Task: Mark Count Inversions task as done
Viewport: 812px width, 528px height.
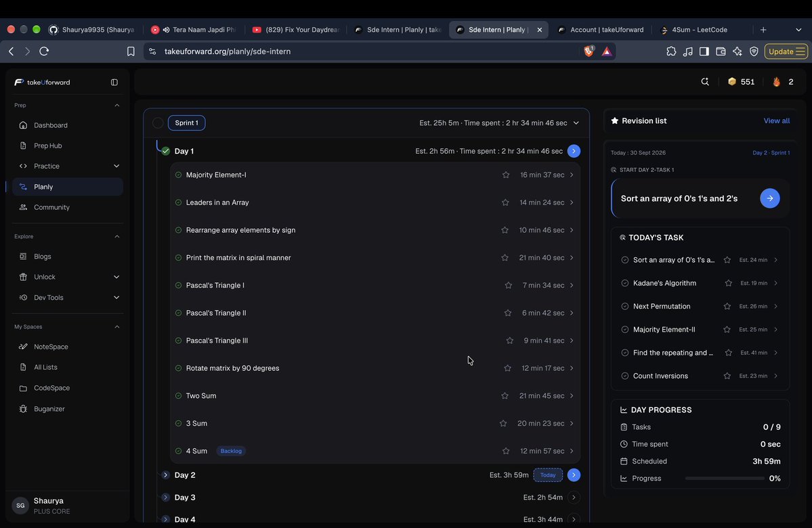Action: click(x=624, y=376)
